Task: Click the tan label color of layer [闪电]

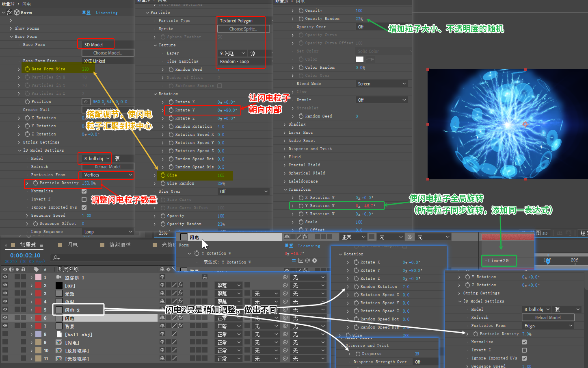Action: [x=38, y=342]
